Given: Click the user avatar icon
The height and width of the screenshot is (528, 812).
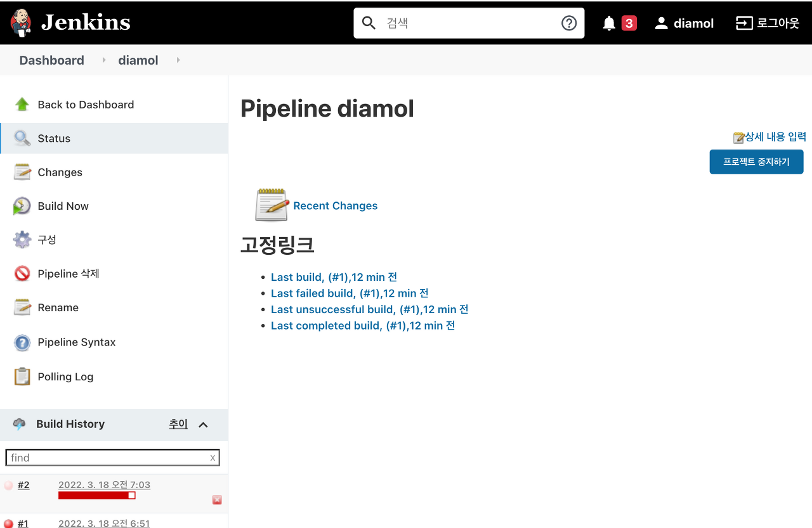Looking at the screenshot, I should (x=662, y=23).
